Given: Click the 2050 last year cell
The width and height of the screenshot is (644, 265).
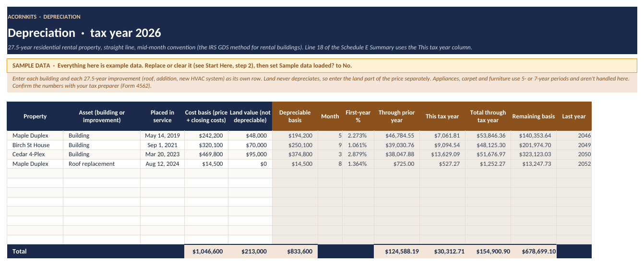Looking at the screenshot, I should tap(574, 154).
